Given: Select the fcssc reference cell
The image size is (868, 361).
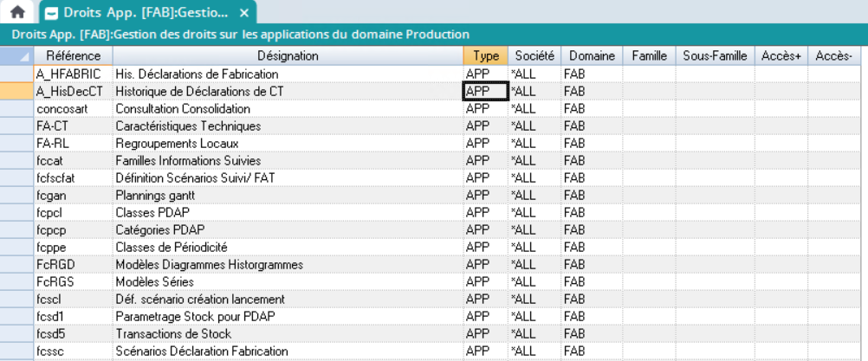Looking at the screenshot, I should 73,351.
